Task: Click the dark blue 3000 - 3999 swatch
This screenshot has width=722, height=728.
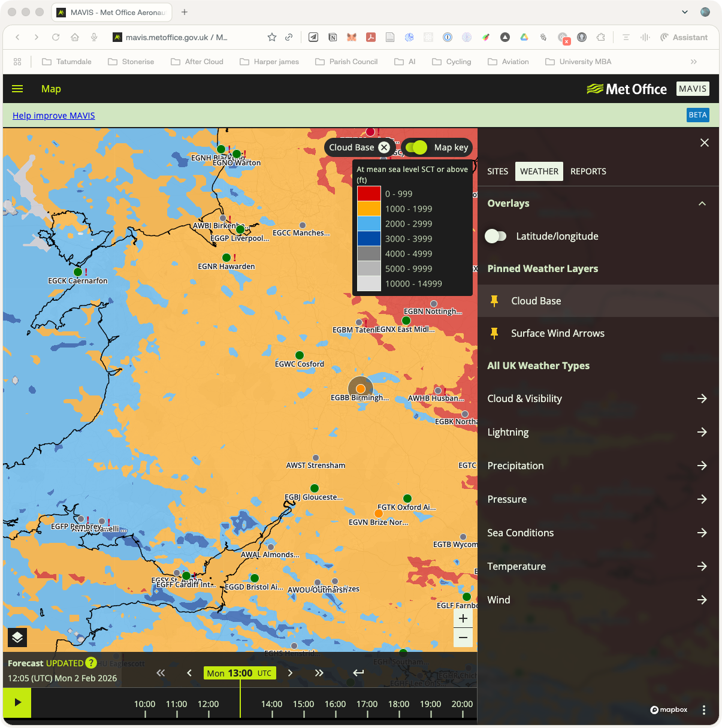Action: pyautogui.click(x=369, y=238)
